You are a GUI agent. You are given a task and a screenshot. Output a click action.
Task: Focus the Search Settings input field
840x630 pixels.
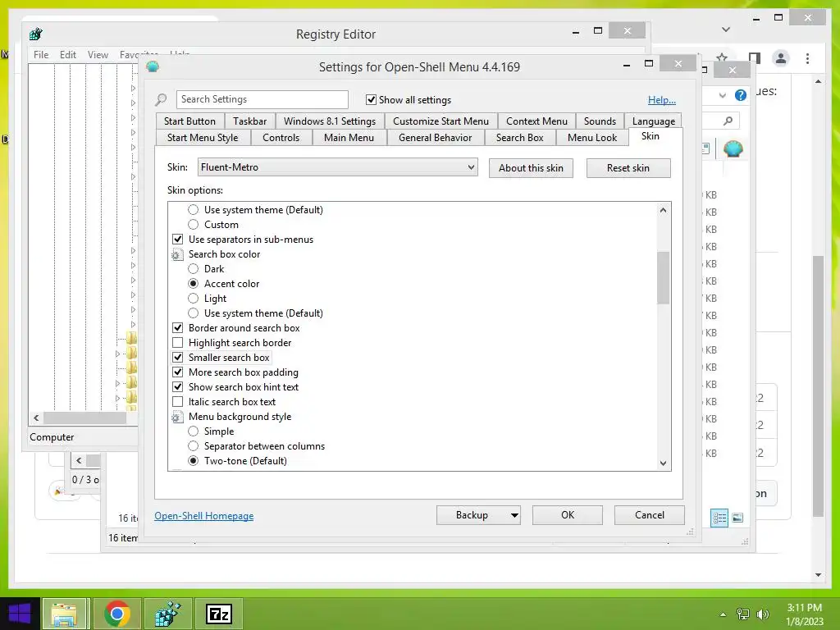tap(262, 99)
